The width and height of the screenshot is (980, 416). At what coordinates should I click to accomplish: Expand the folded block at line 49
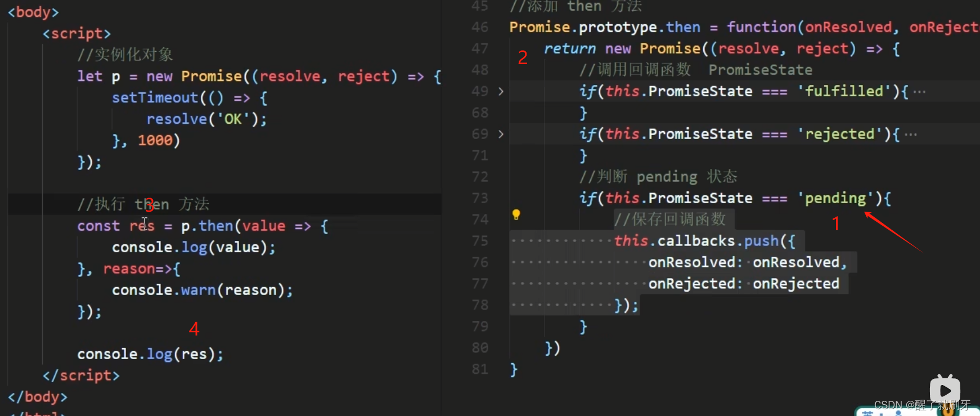[501, 91]
